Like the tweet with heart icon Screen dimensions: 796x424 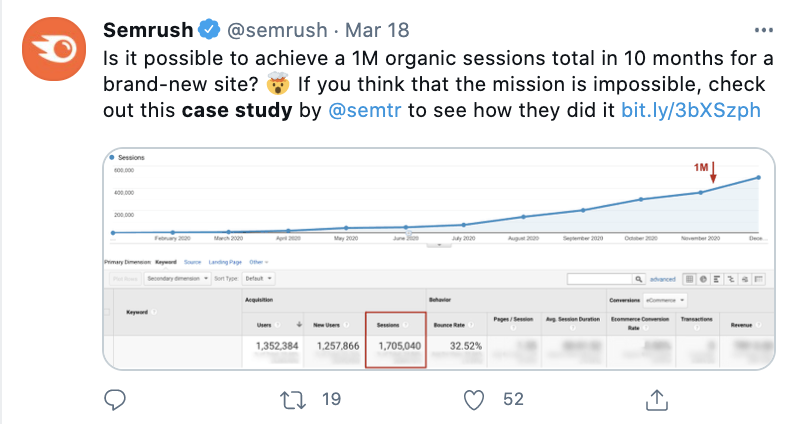(474, 400)
